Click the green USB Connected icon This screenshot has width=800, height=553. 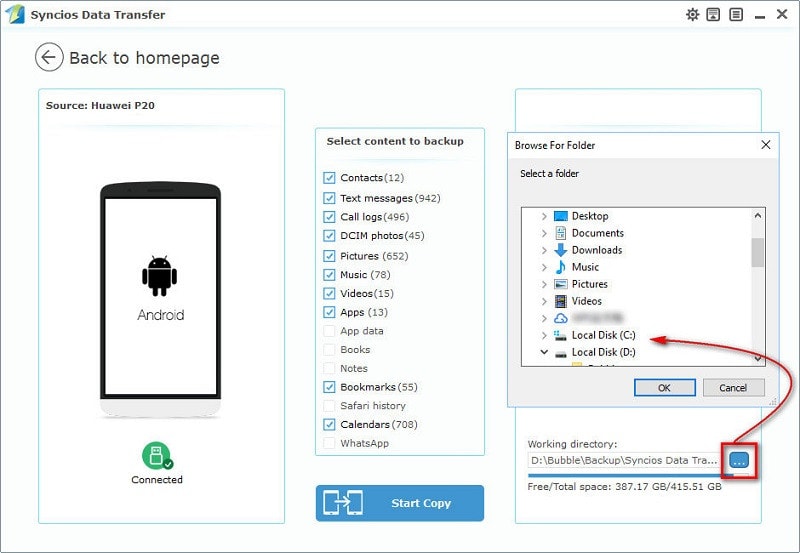pos(157,456)
